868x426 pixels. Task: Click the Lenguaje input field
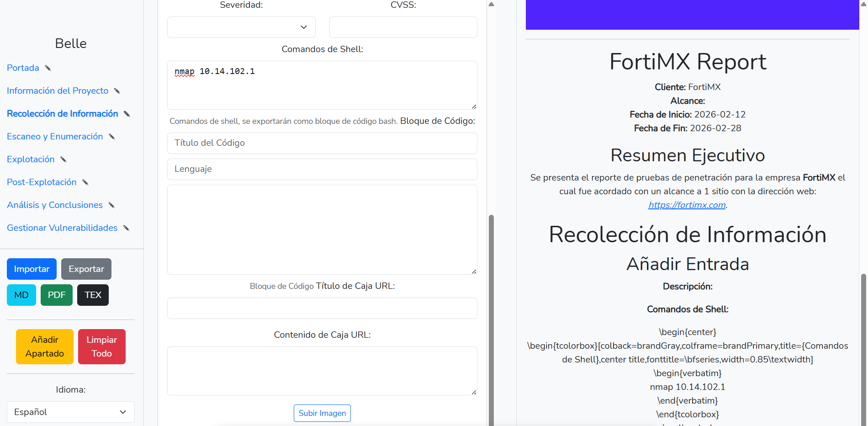click(x=322, y=169)
